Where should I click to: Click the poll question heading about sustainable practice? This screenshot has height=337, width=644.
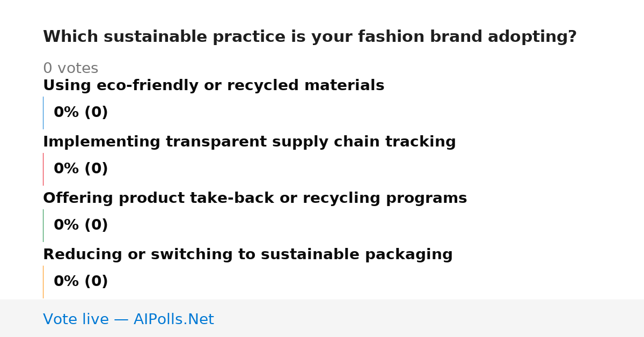coord(310,37)
